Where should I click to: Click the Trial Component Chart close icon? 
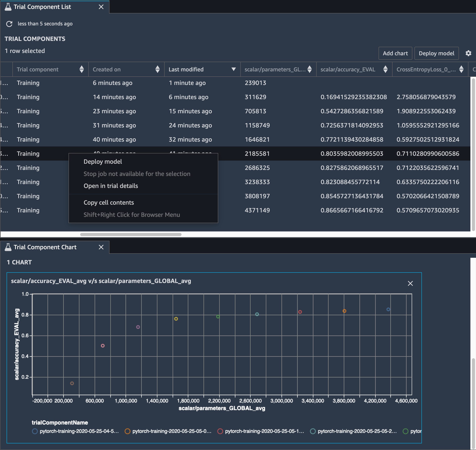[x=101, y=247]
